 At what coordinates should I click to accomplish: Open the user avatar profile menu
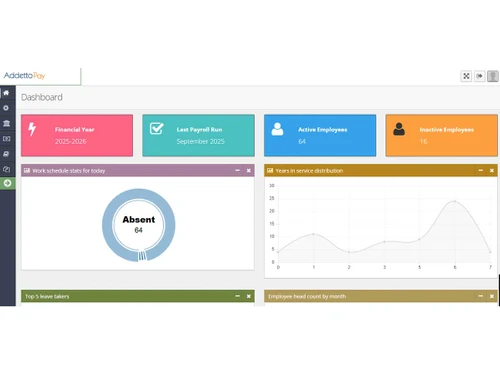click(x=493, y=76)
